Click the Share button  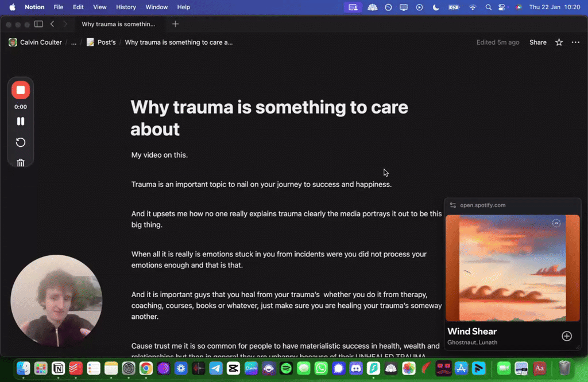tap(537, 42)
